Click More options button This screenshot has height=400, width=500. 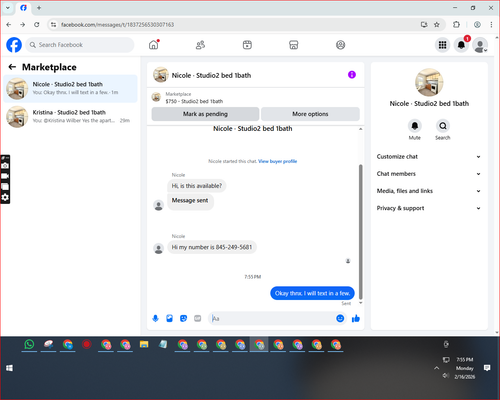click(x=310, y=114)
